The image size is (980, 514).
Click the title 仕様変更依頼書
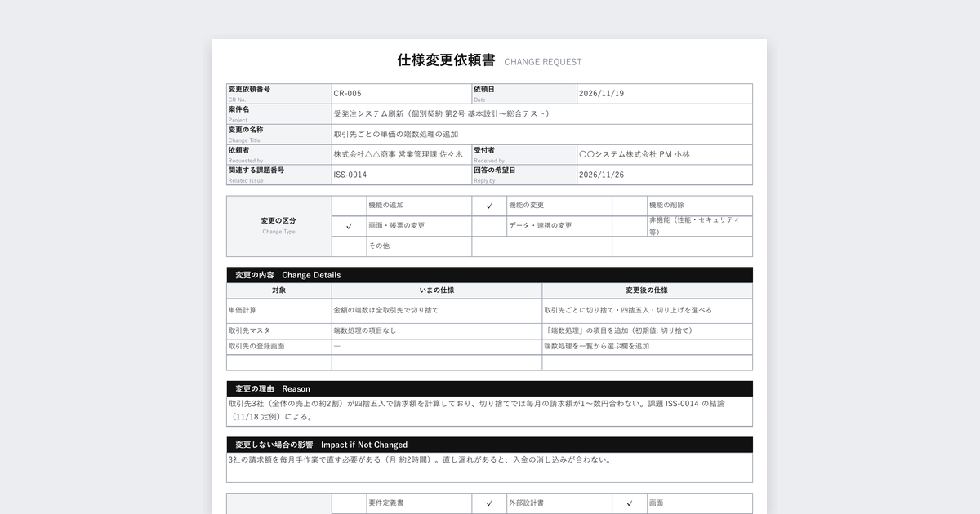[446, 60]
